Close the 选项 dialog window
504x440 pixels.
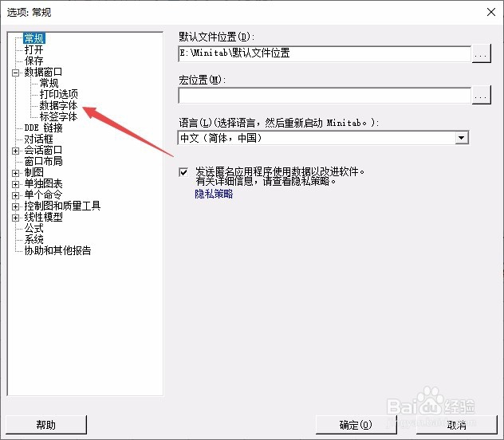click(x=490, y=12)
